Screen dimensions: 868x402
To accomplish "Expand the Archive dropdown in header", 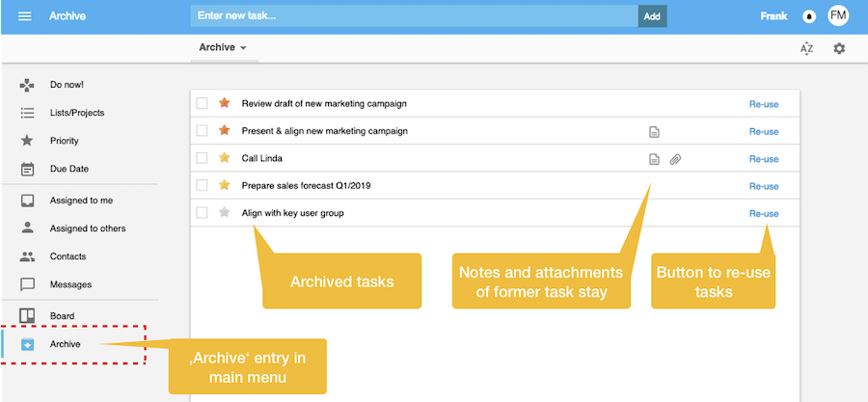I will 223,47.
